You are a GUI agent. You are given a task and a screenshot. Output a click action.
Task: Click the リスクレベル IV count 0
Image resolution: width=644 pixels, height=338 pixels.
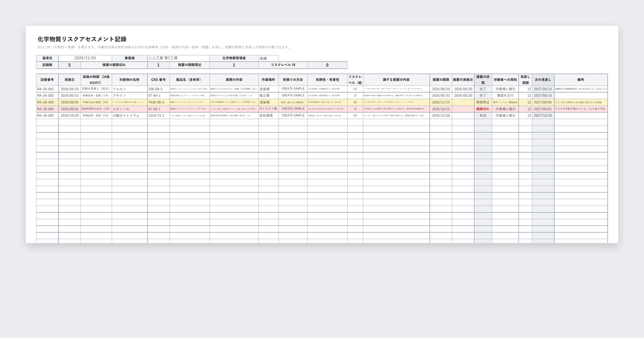(x=327, y=65)
